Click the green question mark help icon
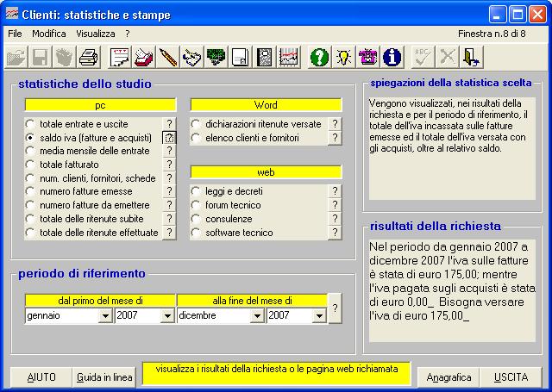Screen dimensions: 552x392 click(x=319, y=57)
